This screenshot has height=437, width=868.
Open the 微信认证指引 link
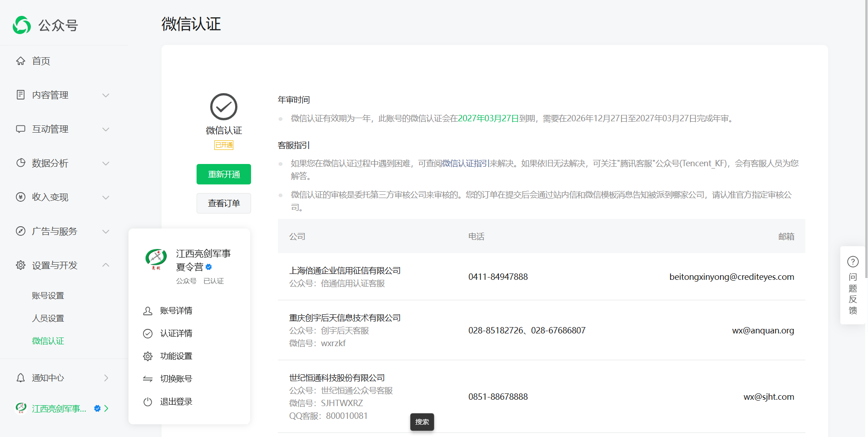pos(465,164)
